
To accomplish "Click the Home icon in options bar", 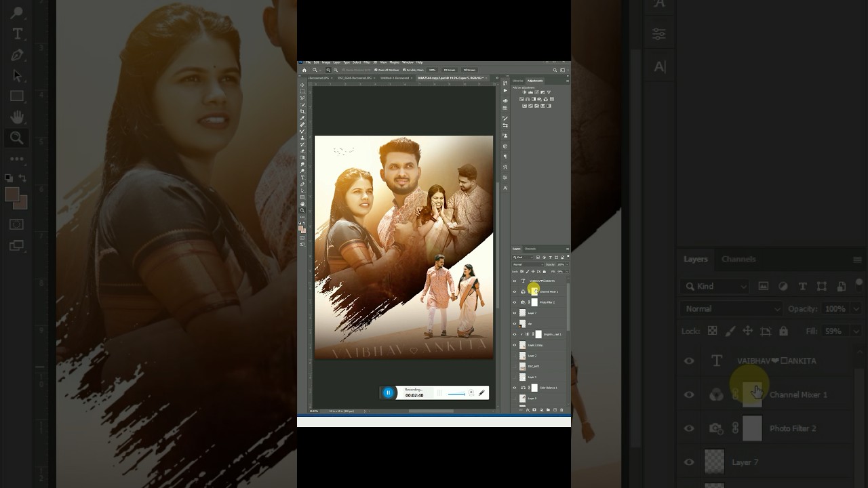I will tap(304, 70).
